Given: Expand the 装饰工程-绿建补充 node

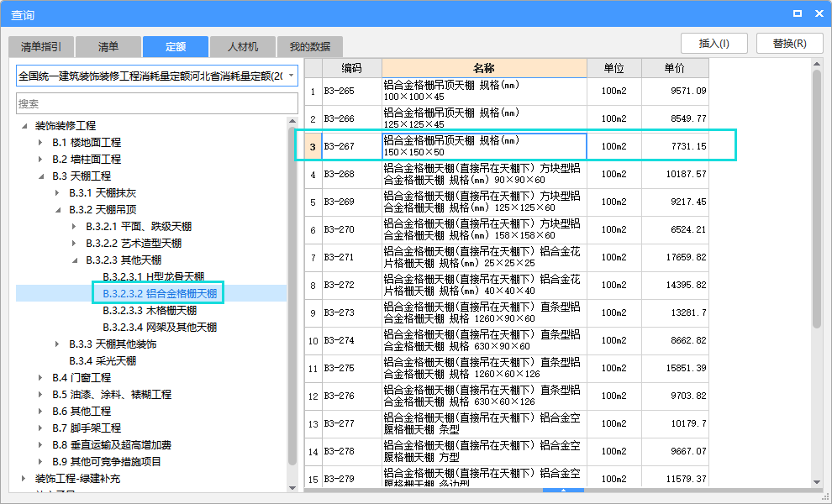Looking at the screenshot, I should 24,479.
